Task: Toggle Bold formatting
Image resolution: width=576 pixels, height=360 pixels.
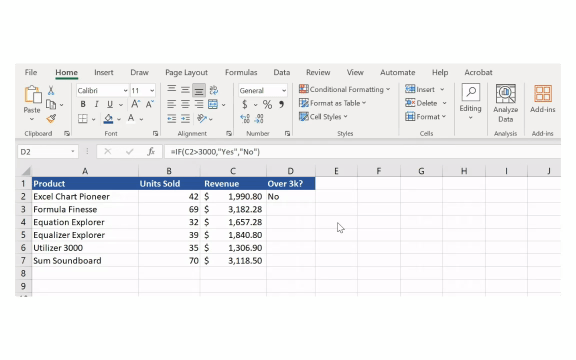Action: pos(83,105)
